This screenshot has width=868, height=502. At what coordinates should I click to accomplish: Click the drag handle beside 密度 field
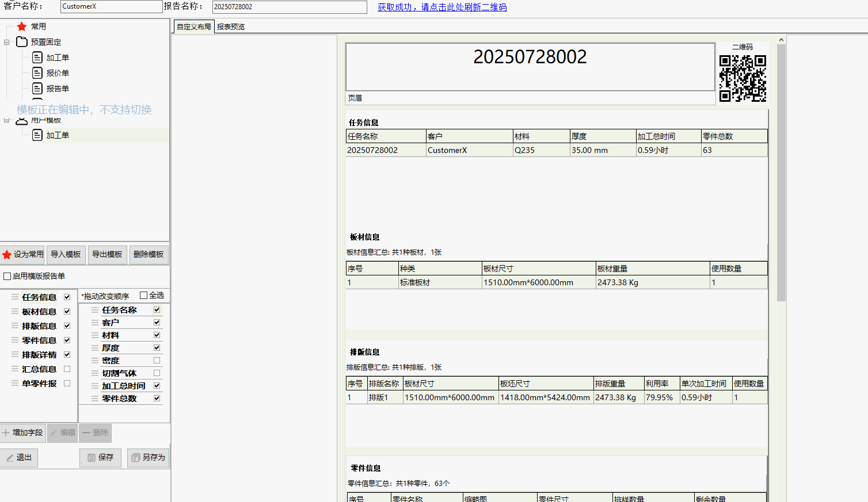[95, 361]
